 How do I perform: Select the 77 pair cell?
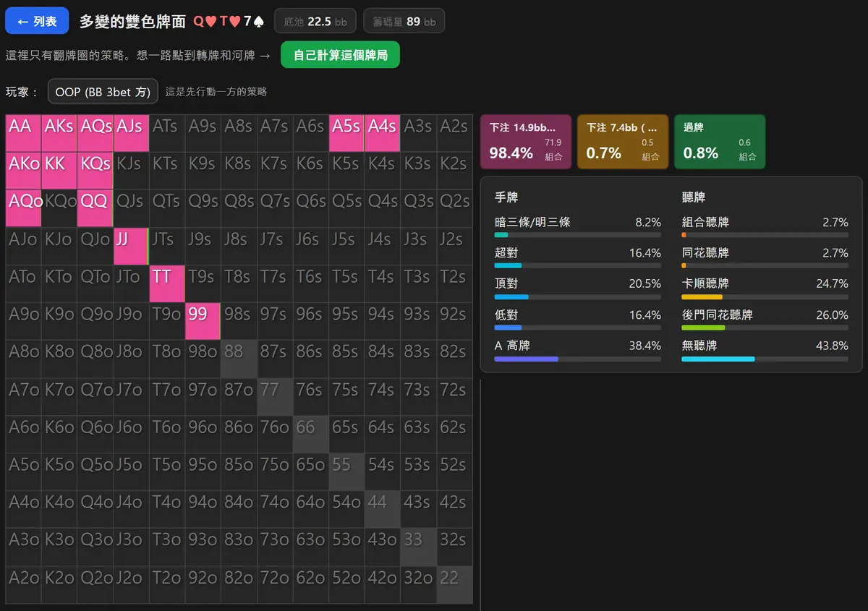pyautogui.click(x=275, y=396)
